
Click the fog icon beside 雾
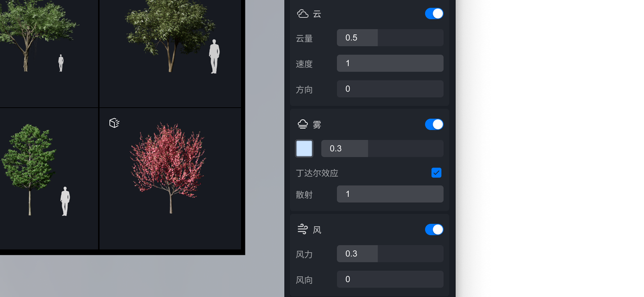point(303,124)
